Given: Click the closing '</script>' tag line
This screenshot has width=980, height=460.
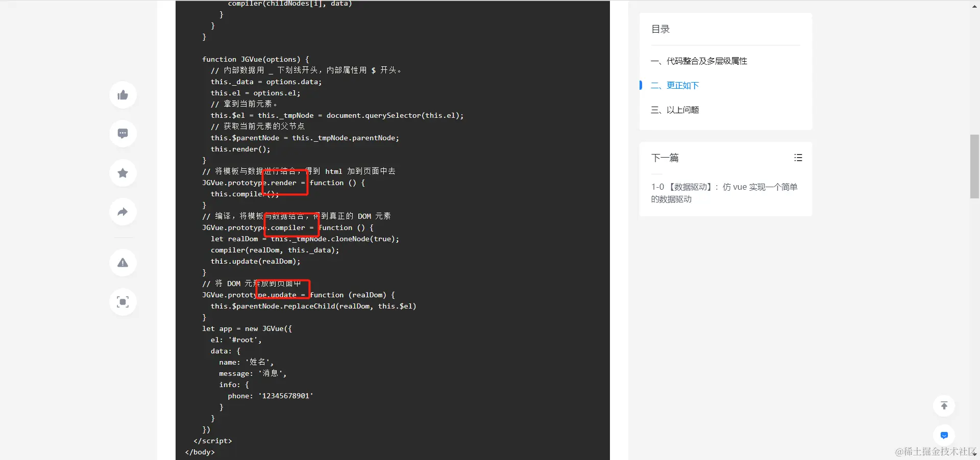Looking at the screenshot, I should click(x=213, y=441).
